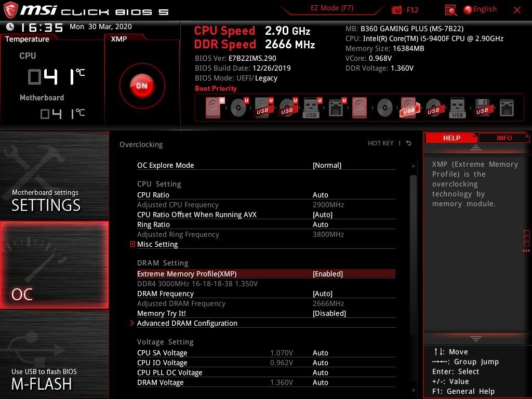Collapse help panel via top handle
Image resolution: width=532 pixels, height=399 pixels.
475,147
